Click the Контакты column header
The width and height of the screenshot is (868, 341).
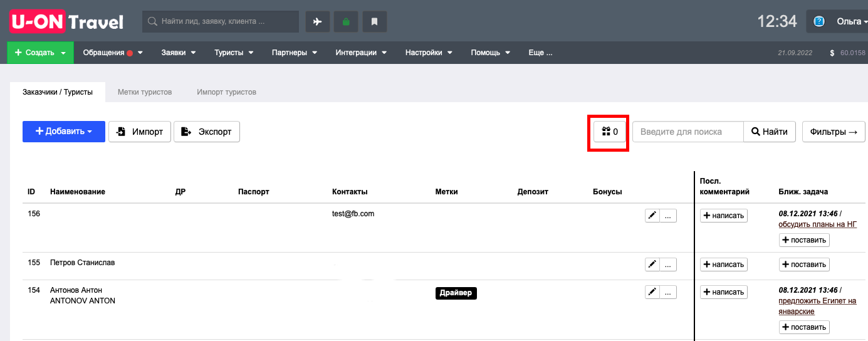[x=350, y=192]
